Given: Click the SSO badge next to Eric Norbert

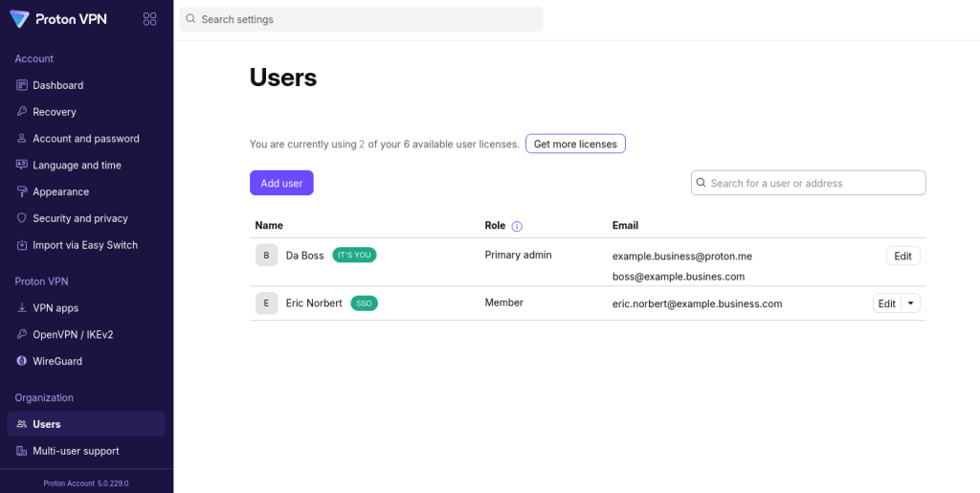Looking at the screenshot, I should pos(364,303).
